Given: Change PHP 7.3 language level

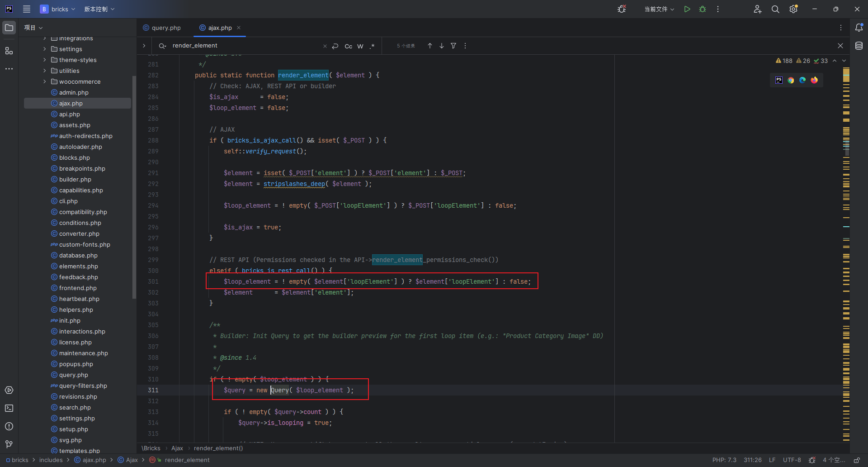Looking at the screenshot, I should pyautogui.click(x=724, y=460).
